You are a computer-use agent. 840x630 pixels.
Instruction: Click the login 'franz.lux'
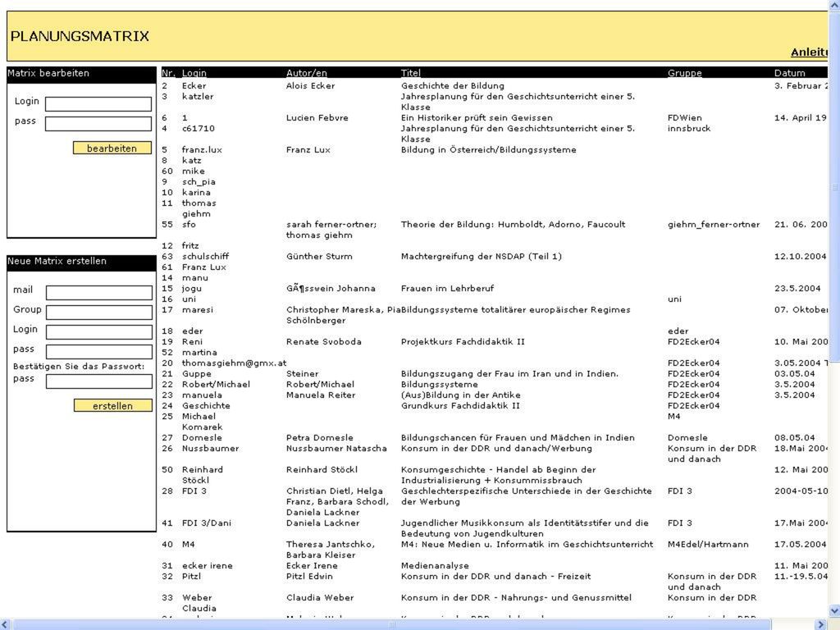tap(202, 150)
